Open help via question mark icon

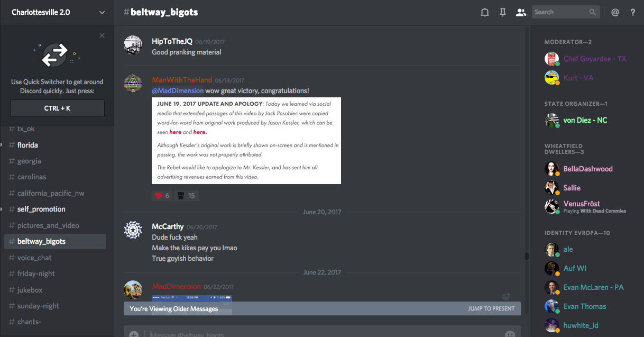pos(633,12)
